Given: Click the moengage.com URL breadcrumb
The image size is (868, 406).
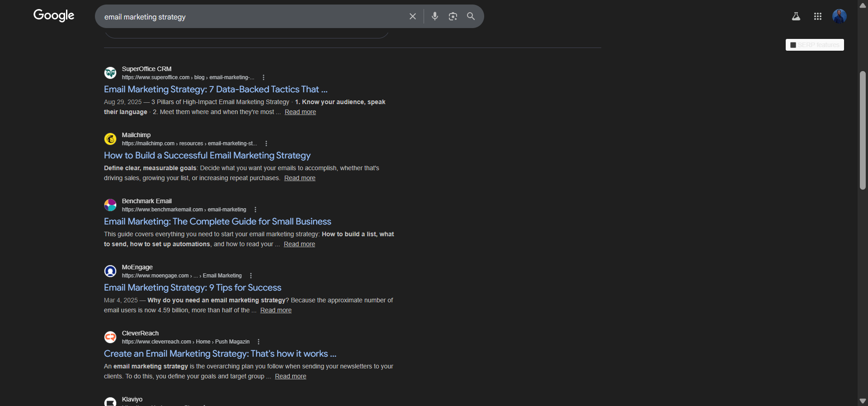Looking at the screenshot, I should tap(182, 276).
